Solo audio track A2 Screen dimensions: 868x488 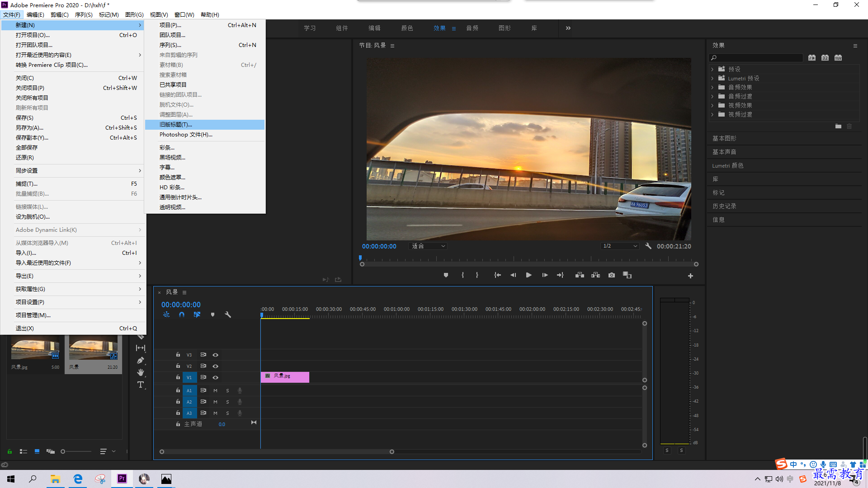tap(227, 402)
